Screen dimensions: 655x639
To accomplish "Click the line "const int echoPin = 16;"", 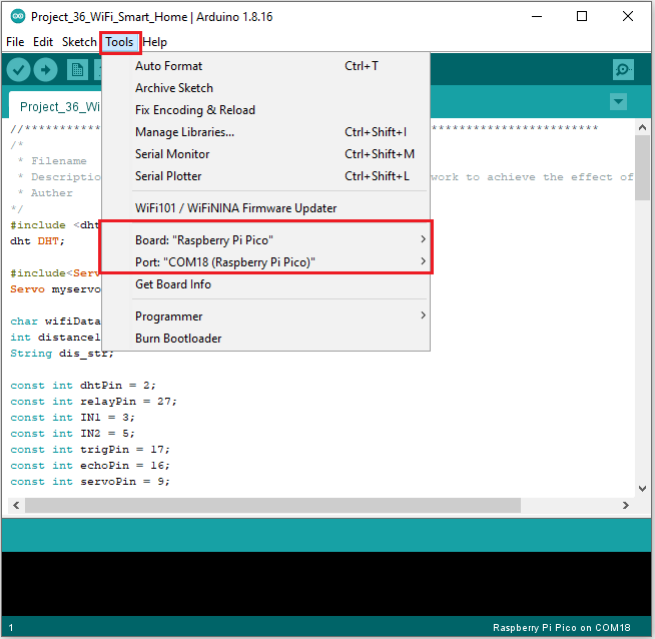I will click(x=90, y=466).
